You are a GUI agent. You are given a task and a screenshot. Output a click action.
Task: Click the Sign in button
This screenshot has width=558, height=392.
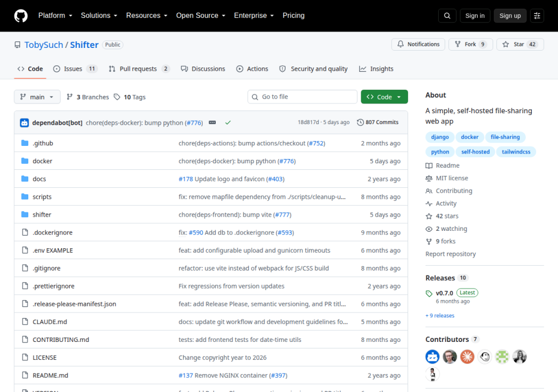coord(475,16)
